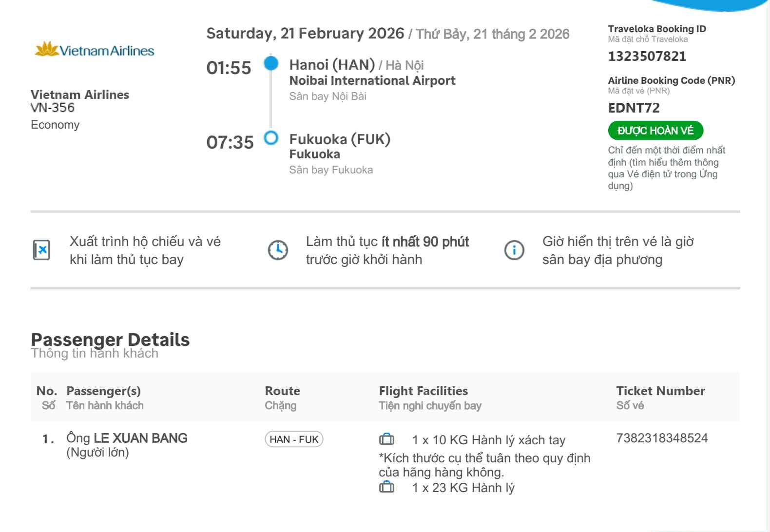Click the hollow Fukuoka arrival dot

271,138
